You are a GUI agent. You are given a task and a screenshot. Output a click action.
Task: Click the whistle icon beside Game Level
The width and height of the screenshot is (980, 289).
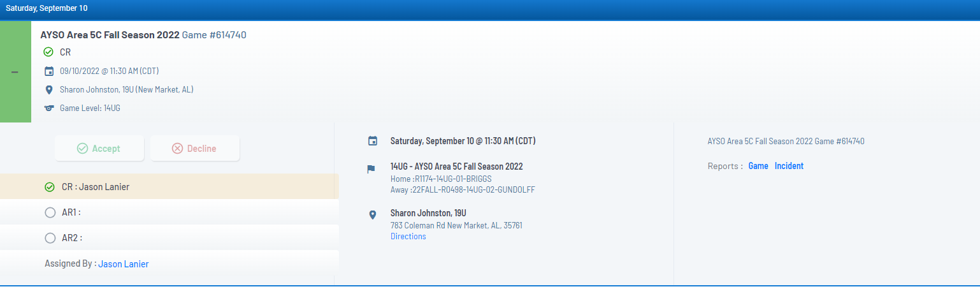click(x=48, y=108)
